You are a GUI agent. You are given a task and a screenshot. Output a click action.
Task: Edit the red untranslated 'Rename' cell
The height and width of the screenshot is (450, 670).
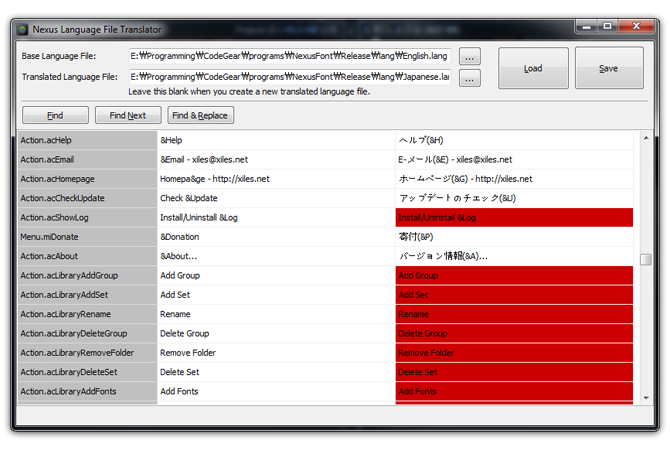point(514,314)
